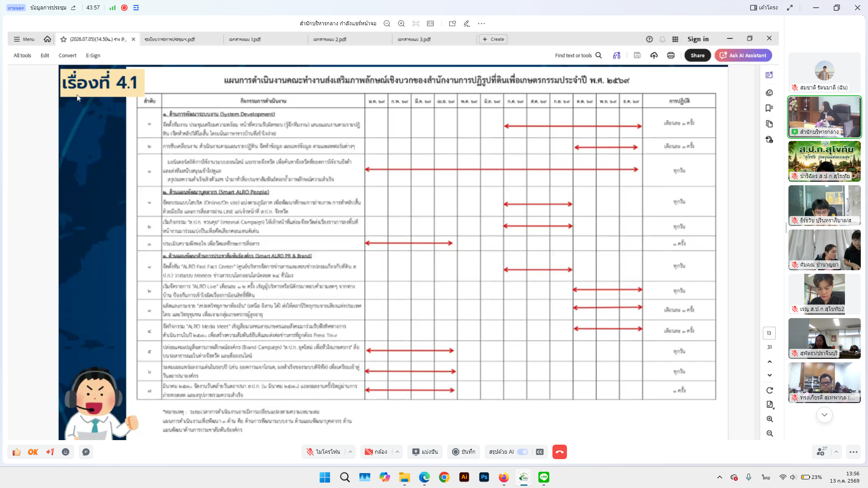
Task: Switch to the เอกสารแนบ 2.pdf tab
Action: click(330, 39)
